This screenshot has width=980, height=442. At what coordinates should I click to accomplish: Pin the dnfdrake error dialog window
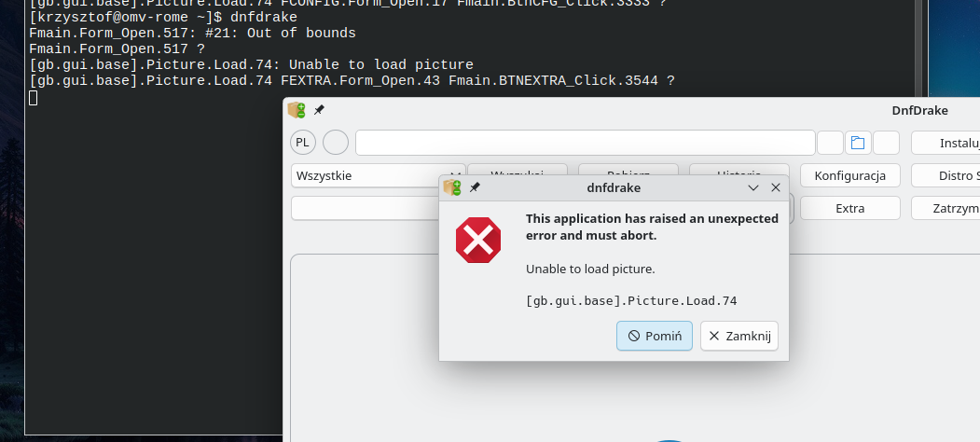coord(475,187)
